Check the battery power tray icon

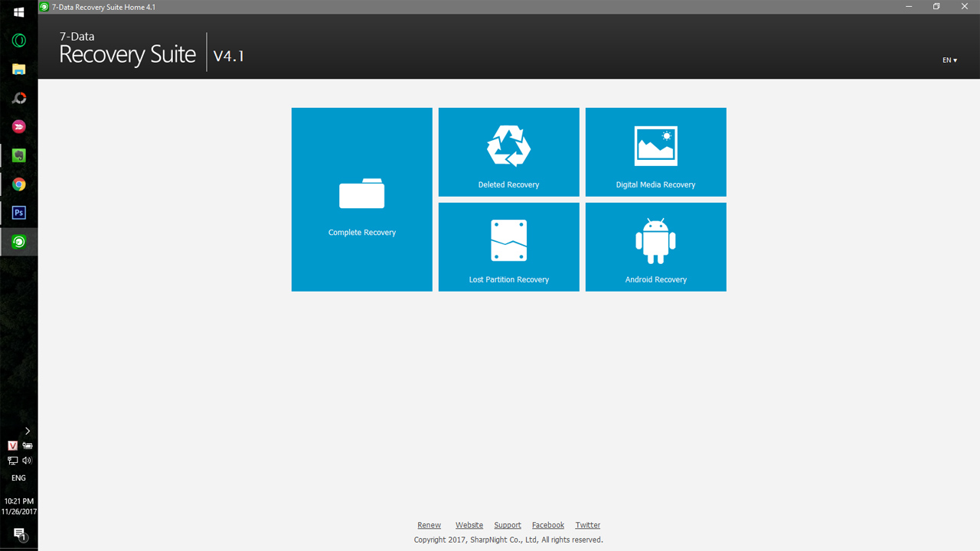point(28,445)
